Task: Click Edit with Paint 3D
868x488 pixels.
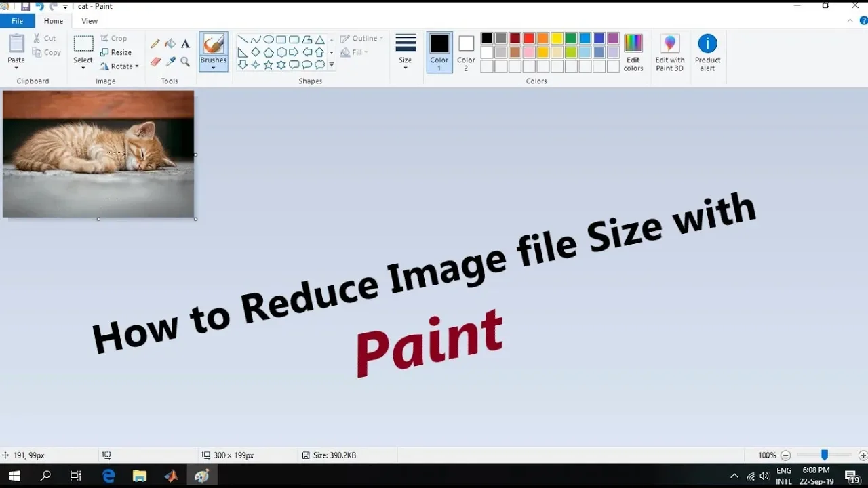Action: pyautogui.click(x=669, y=52)
